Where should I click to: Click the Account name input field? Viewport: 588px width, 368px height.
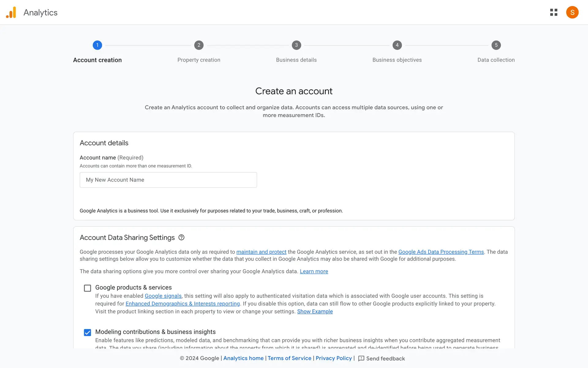pyautogui.click(x=168, y=180)
